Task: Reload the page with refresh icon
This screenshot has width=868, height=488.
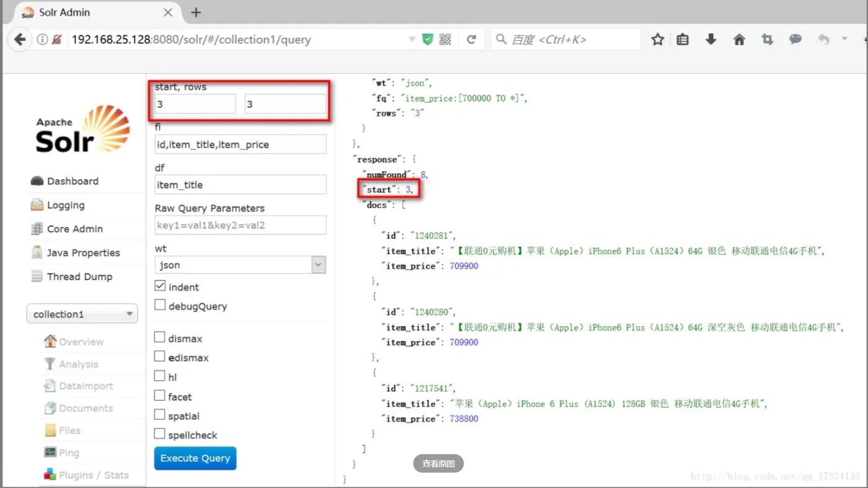Action: pos(471,40)
